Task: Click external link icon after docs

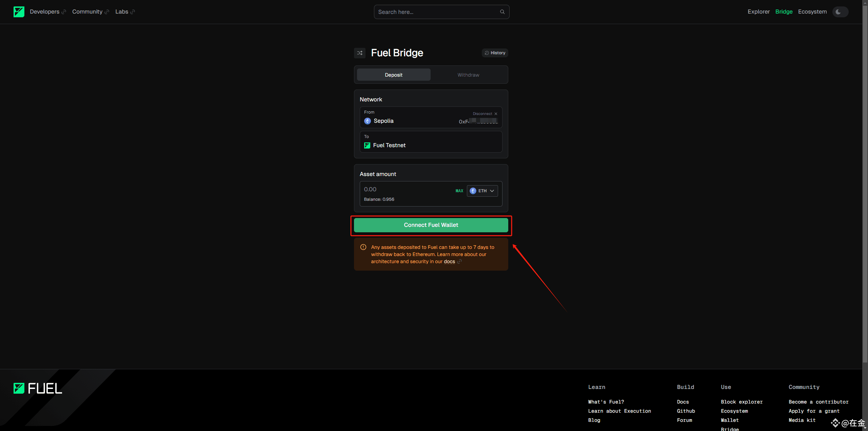Action: pyautogui.click(x=459, y=261)
